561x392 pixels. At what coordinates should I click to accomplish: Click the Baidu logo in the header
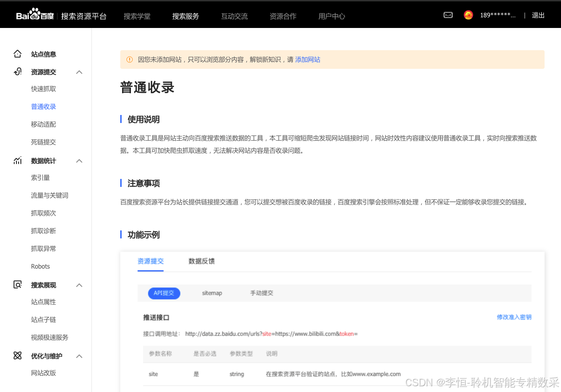35,16
